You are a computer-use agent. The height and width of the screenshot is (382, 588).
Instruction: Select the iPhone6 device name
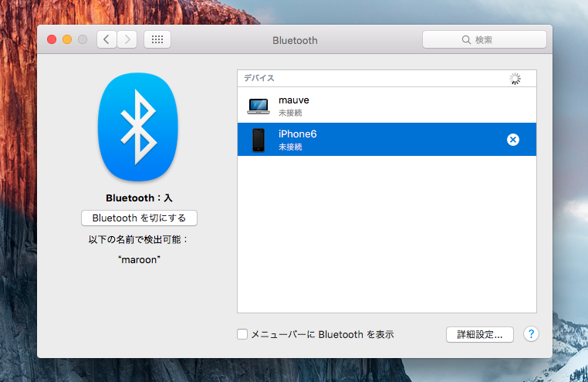coord(297,134)
